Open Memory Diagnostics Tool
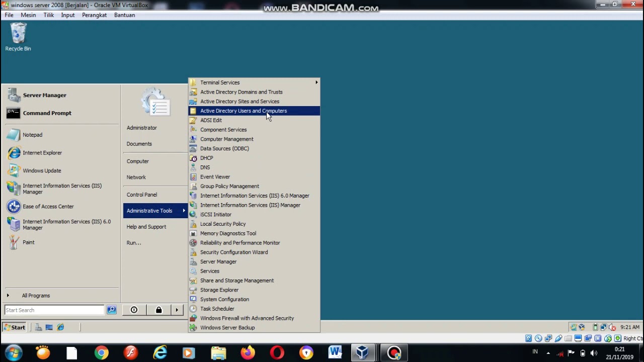 tap(254, 233)
